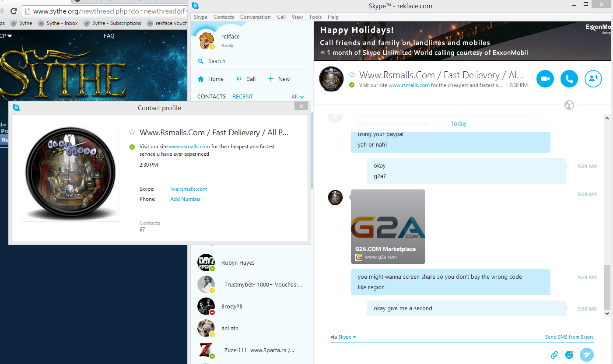This screenshot has height=364, width=613.
Task: Click chat scrollbar up arrow
Action: (607, 118)
